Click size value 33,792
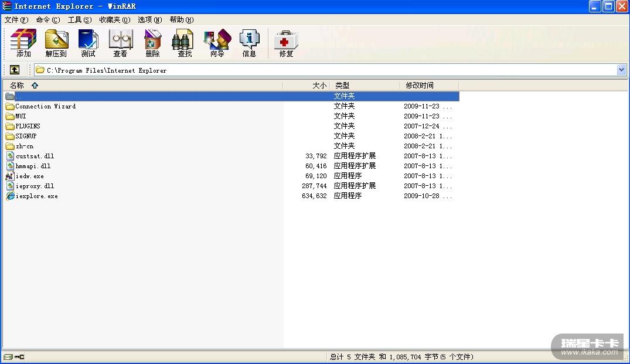630x364 pixels. (x=316, y=156)
